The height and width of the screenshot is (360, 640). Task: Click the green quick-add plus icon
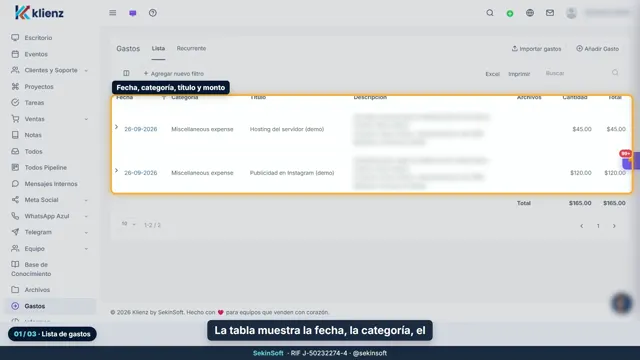click(510, 13)
